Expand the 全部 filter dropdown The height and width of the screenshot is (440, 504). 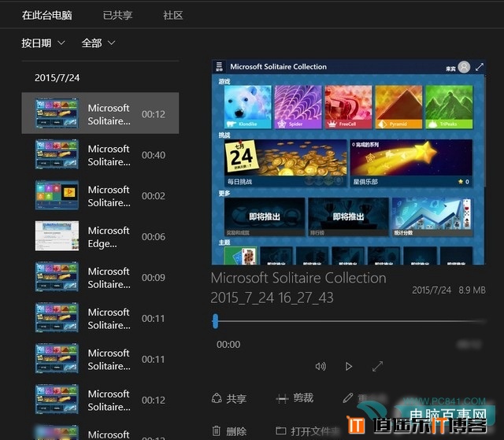coord(98,43)
